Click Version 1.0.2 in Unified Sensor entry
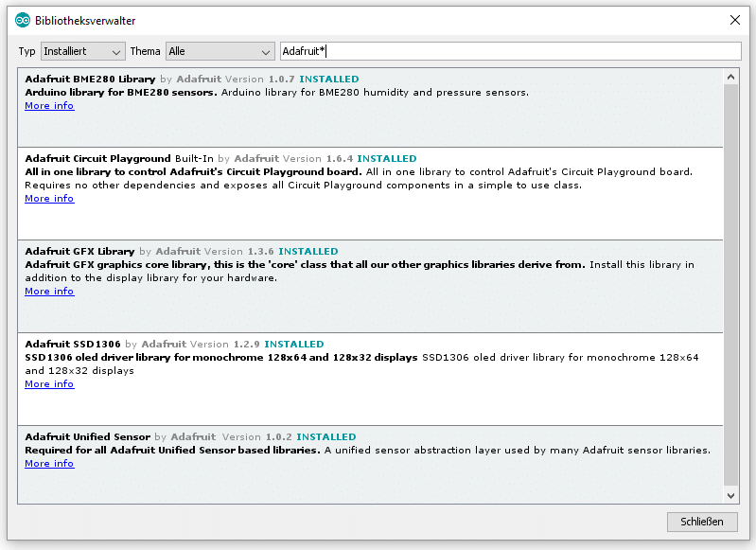 [x=257, y=436]
